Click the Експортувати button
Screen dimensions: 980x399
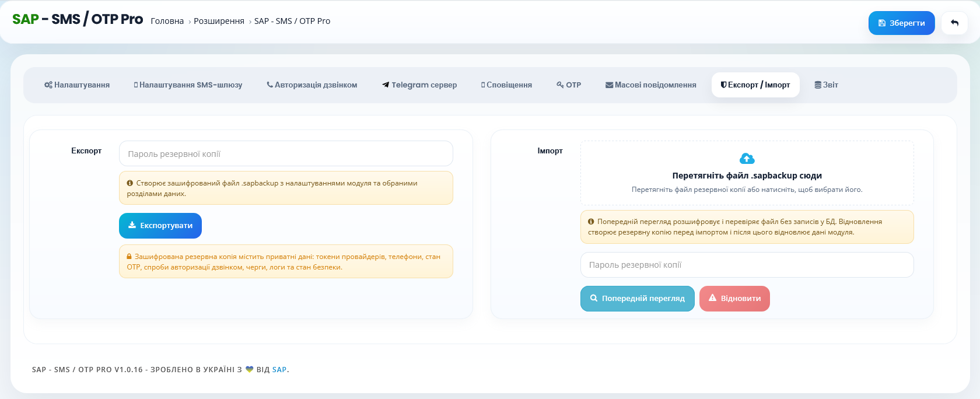pos(160,226)
